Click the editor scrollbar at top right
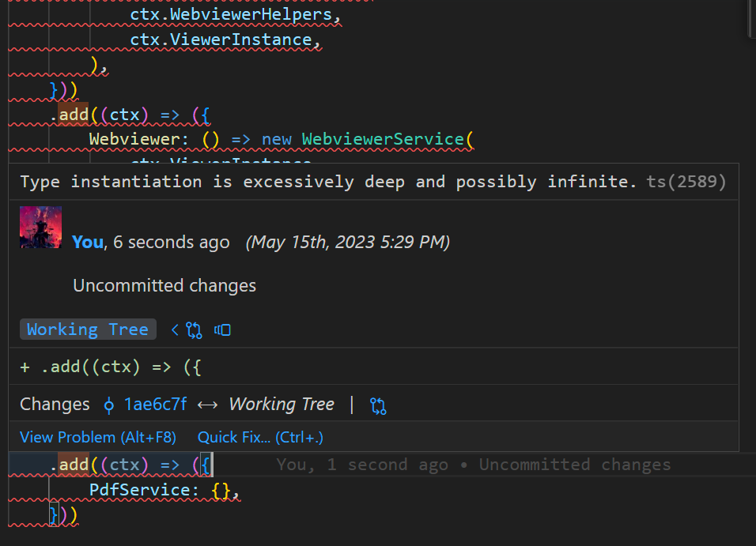The image size is (756, 546). [750, 20]
